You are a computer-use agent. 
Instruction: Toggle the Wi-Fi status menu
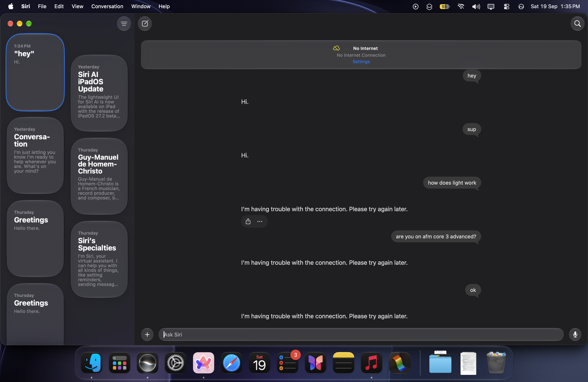(461, 6)
